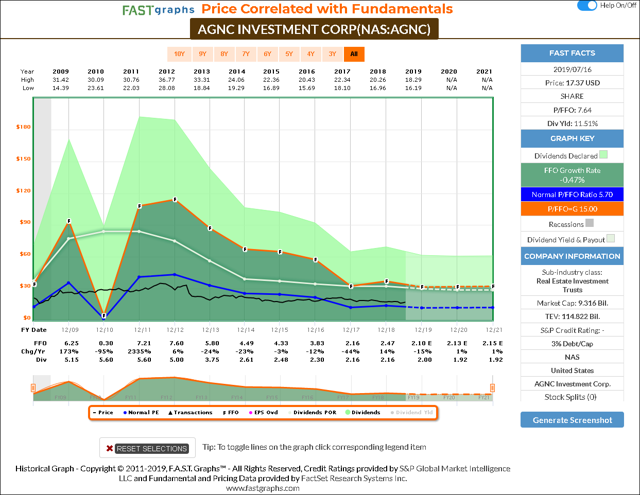Select the 6Y time range tab
The image size is (640, 495).
point(267,54)
